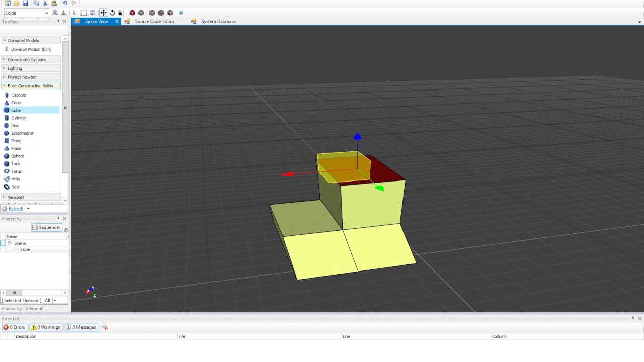Switch to the Space View tab
The width and height of the screenshot is (644, 362).
point(96,21)
